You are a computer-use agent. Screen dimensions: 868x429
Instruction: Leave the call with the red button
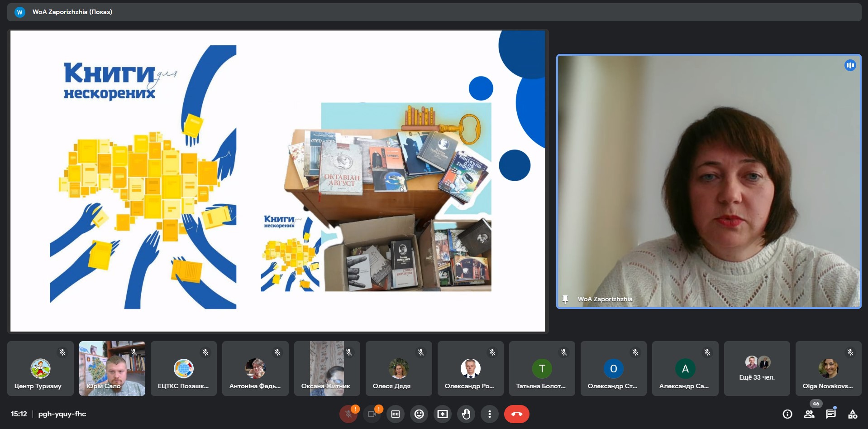pos(516,414)
